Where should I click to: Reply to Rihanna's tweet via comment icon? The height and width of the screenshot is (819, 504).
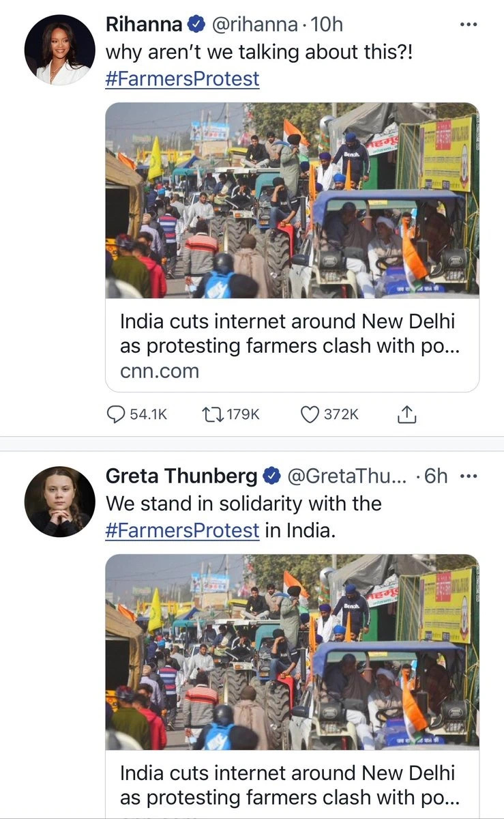pos(117,414)
